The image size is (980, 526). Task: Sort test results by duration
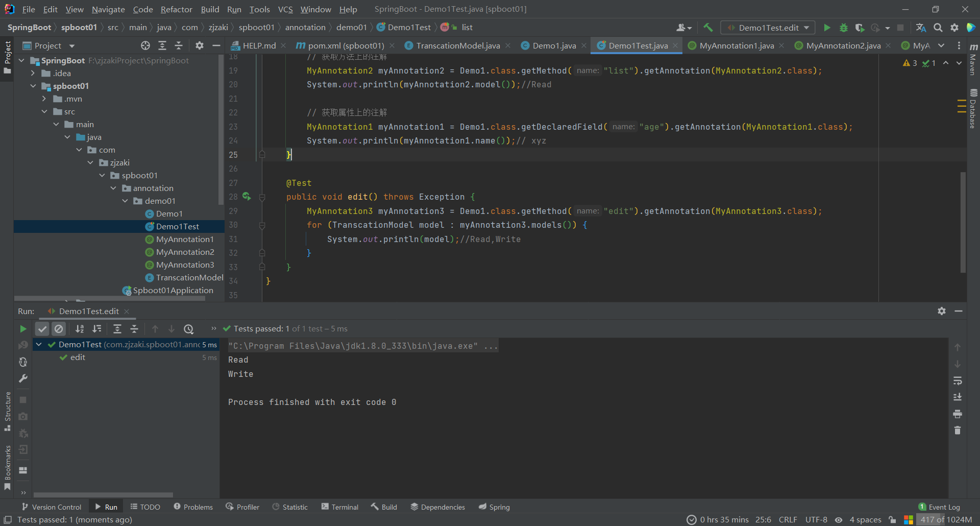tap(97, 329)
